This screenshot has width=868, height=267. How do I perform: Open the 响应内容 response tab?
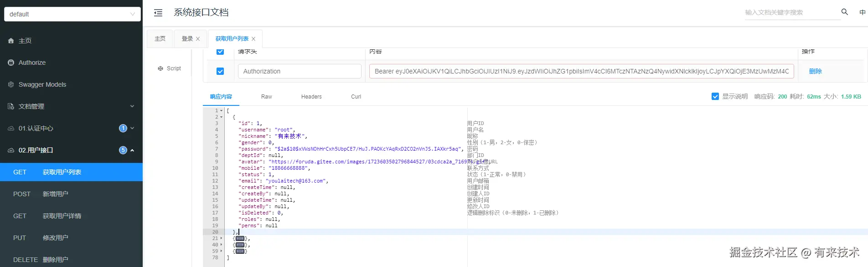tap(221, 97)
